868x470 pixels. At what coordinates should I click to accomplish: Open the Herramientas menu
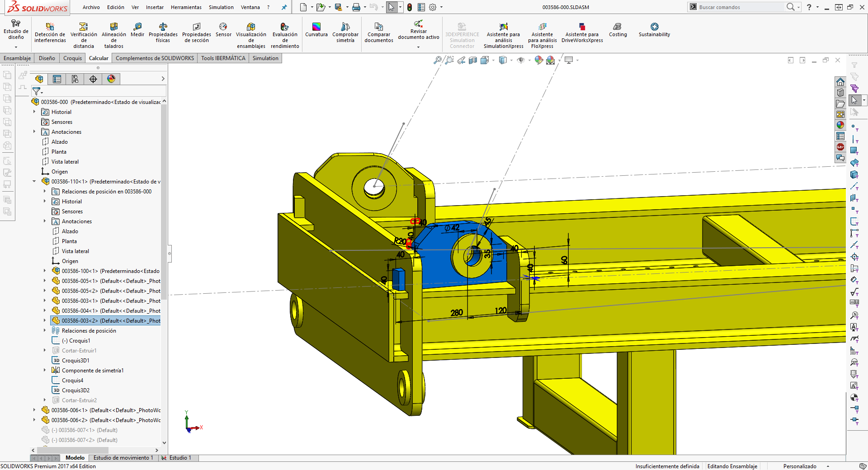(186, 7)
